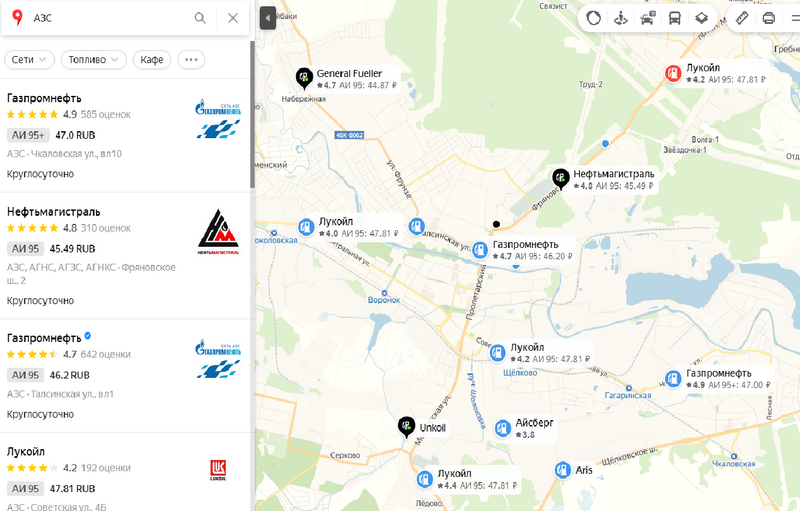Expand the Топливо filter dropdown

93,60
